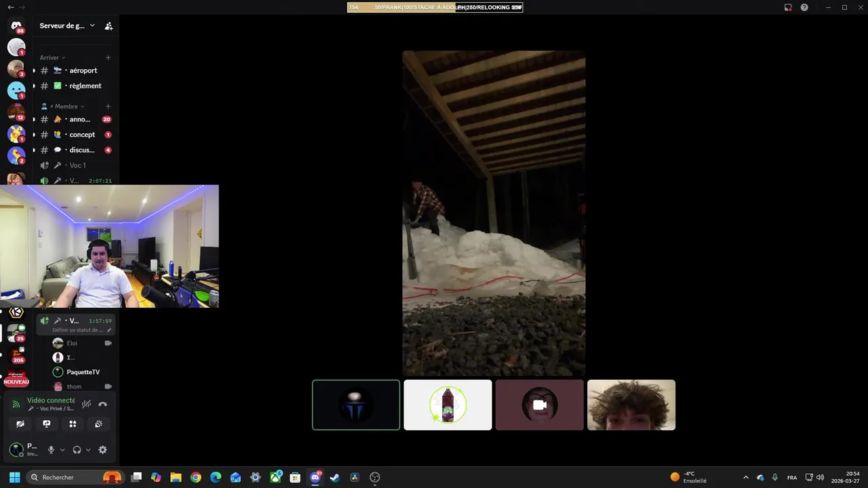The width and height of the screenshot is (868, 488).
Task: Open microphone input options chevron
Action: pos(62,449)
